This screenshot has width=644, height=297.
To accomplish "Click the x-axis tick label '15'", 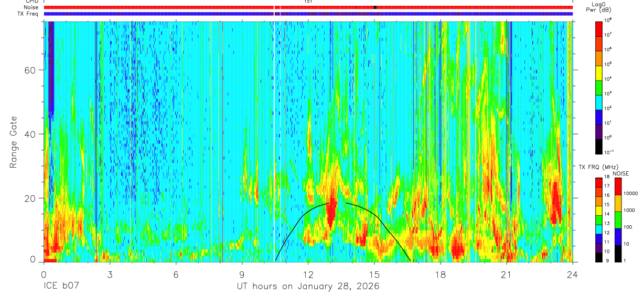I will [x=374, y=274].
